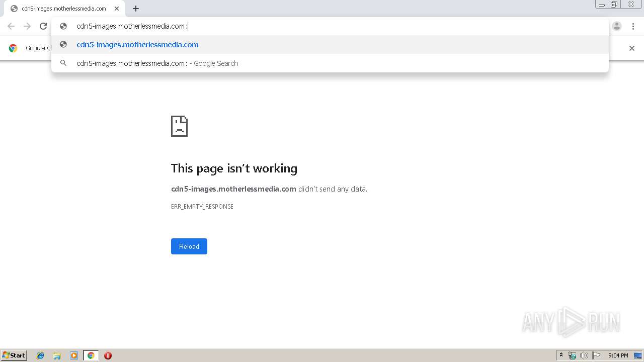This screenshot has height=362, width=644.
Task: Open the Windows Start menu
Action: tap(14, 355)
